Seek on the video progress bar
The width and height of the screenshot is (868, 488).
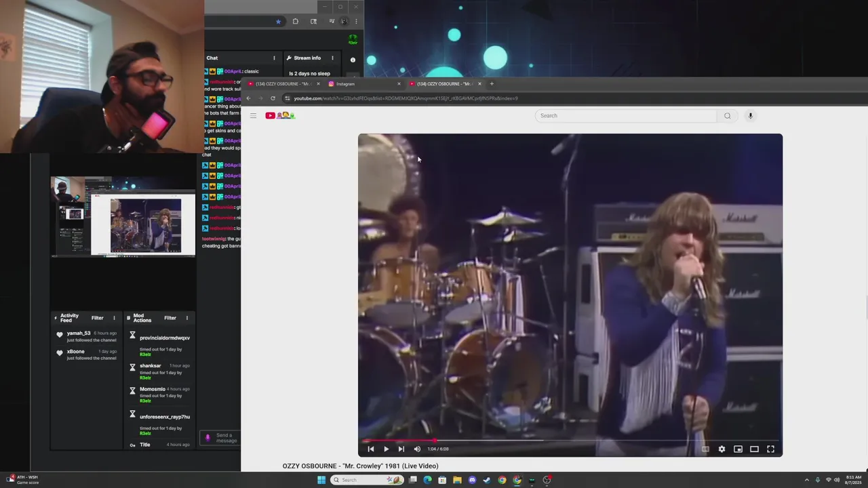coord(570,441)
